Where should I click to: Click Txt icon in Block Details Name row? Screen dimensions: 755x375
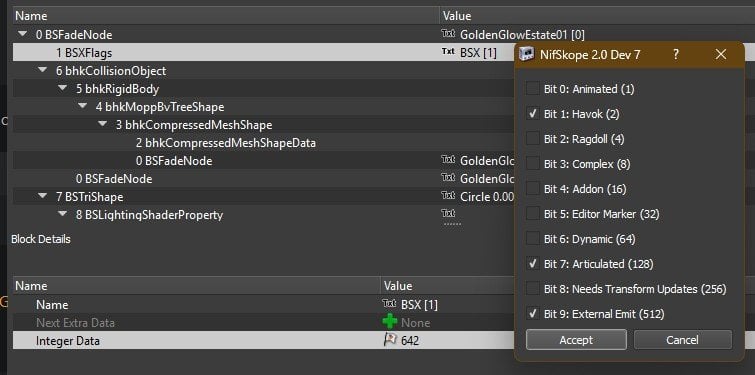(389, 304)
